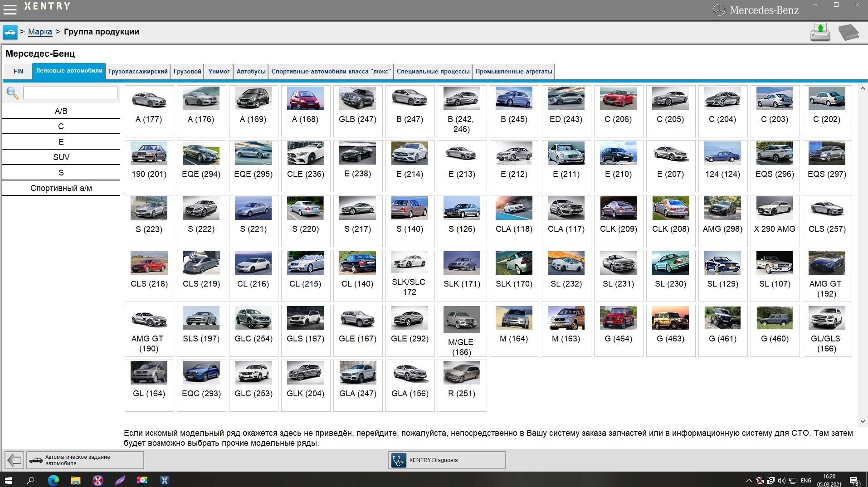This screenshot has height=487, width=868.
Task: Show hidden tray icons chevron
Action: tap(749, 480)
